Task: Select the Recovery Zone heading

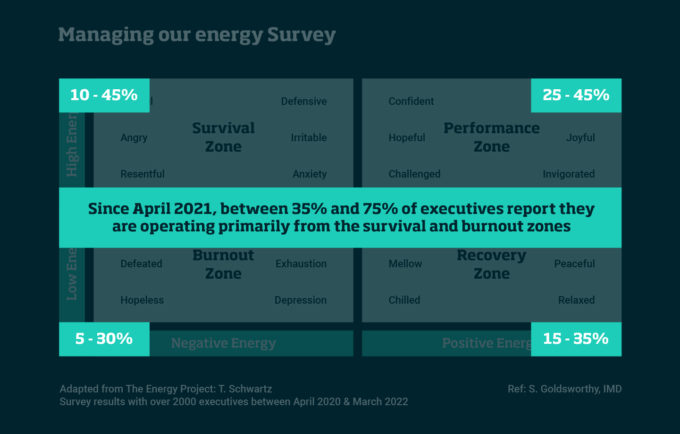Action: pyautogui.click(x=491, y=264)
